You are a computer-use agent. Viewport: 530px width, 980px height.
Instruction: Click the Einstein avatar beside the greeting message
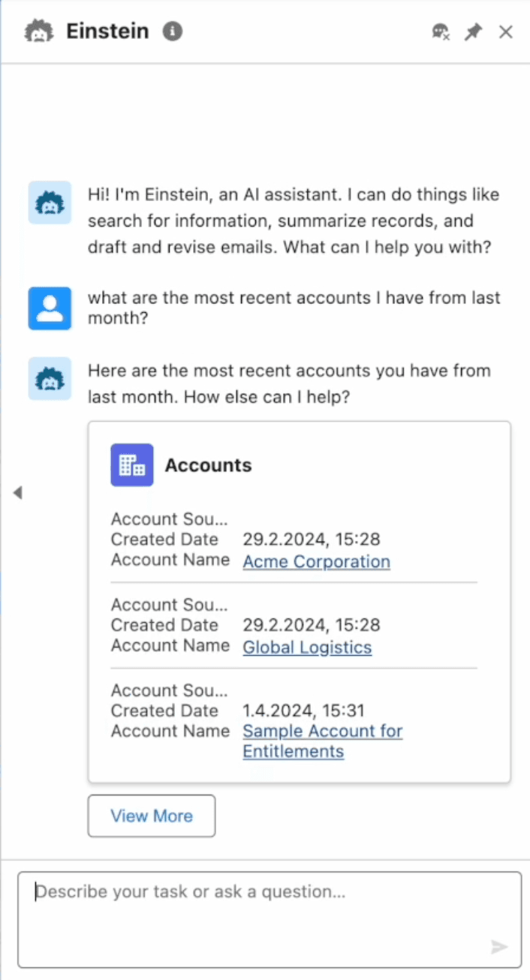(50, 202)
